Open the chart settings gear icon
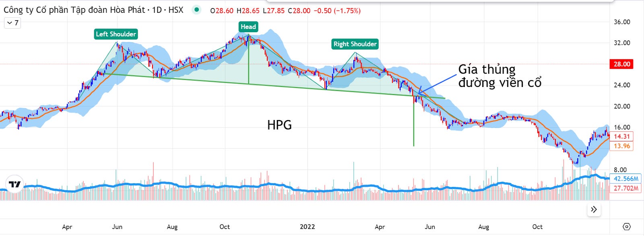 [x=627, y=227]
